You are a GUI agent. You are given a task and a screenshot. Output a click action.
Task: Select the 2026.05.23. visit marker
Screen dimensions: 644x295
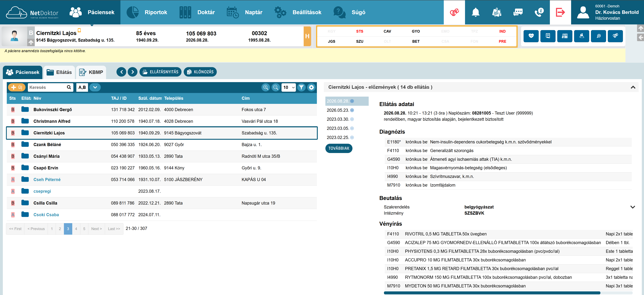[x=352, y=110]
